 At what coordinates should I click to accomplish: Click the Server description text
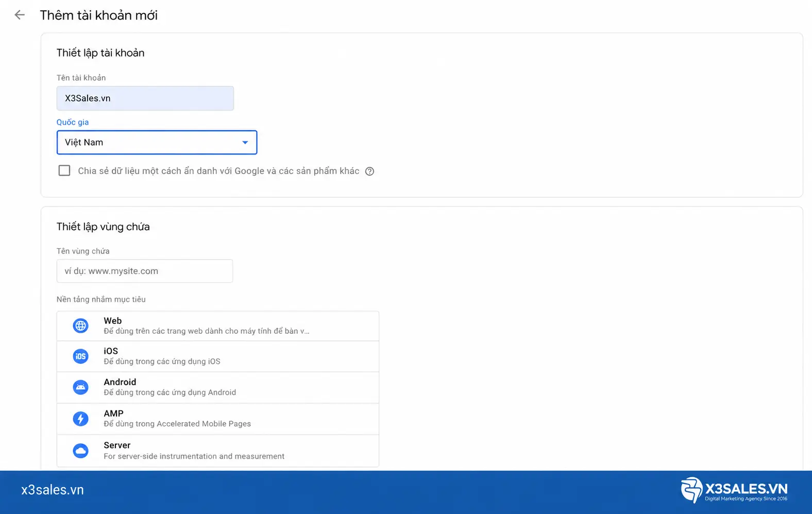194,456
